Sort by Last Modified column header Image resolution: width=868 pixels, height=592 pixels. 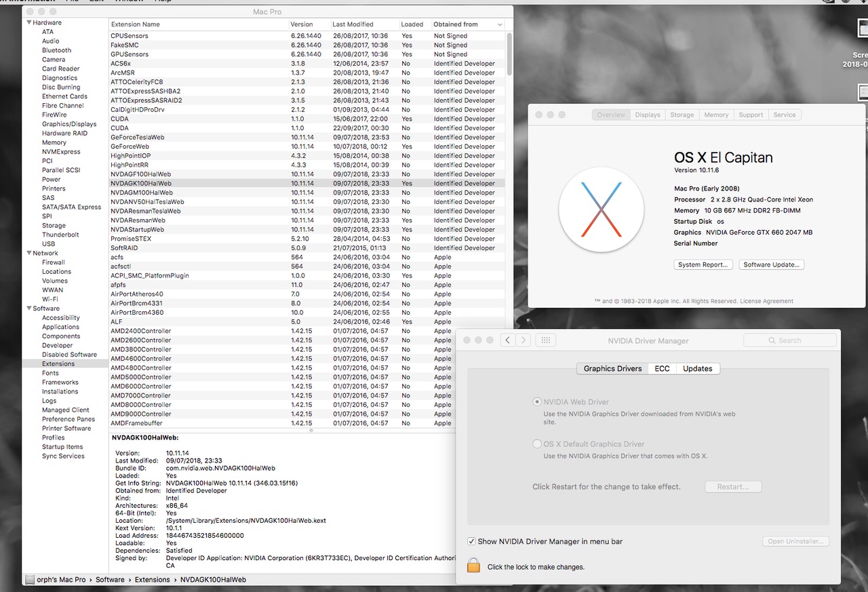tap(365, 24)
